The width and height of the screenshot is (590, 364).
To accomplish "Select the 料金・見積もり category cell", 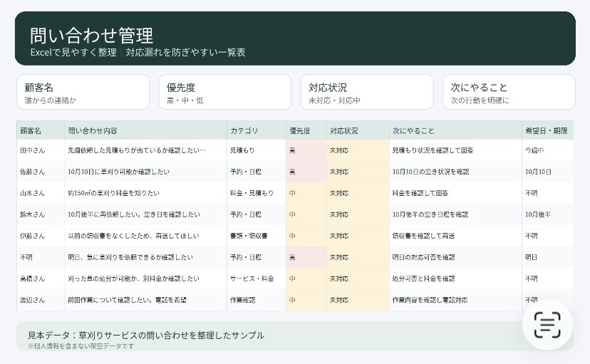I will 257,193.
